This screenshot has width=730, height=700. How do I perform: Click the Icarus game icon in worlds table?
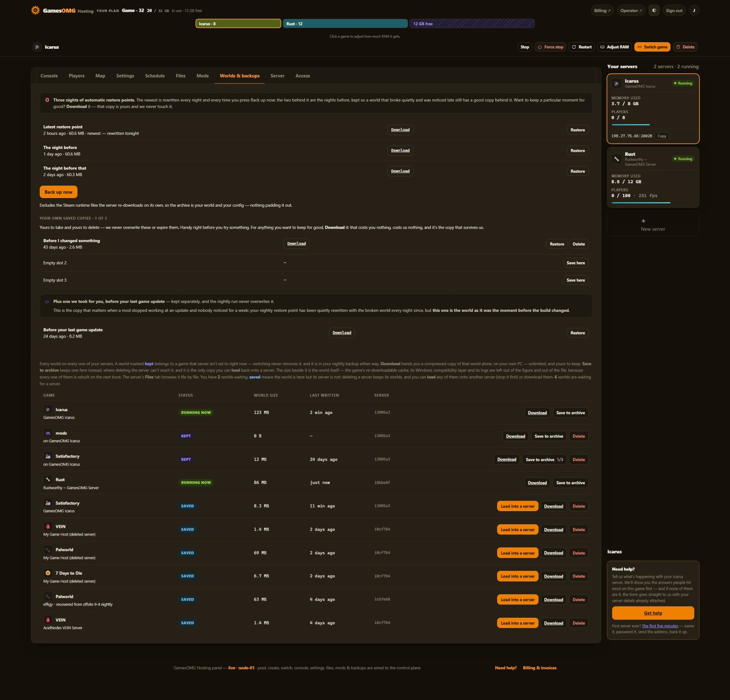48,409
